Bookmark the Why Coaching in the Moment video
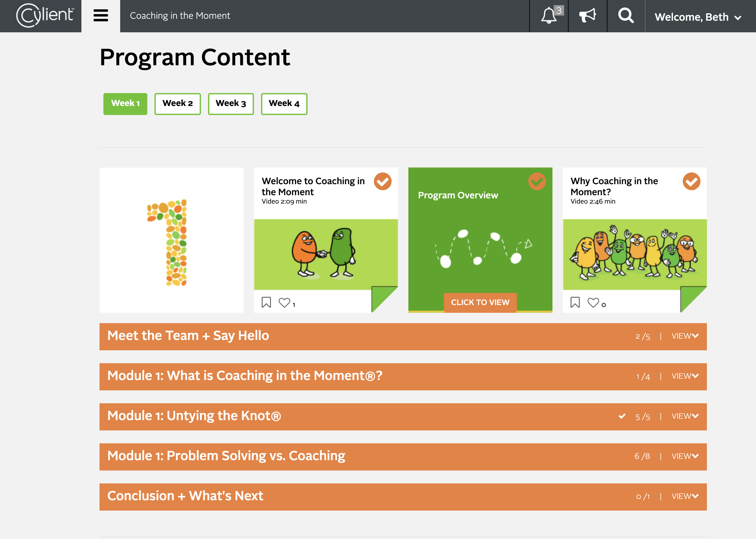The image size is (756, 539). coord(575,302)
